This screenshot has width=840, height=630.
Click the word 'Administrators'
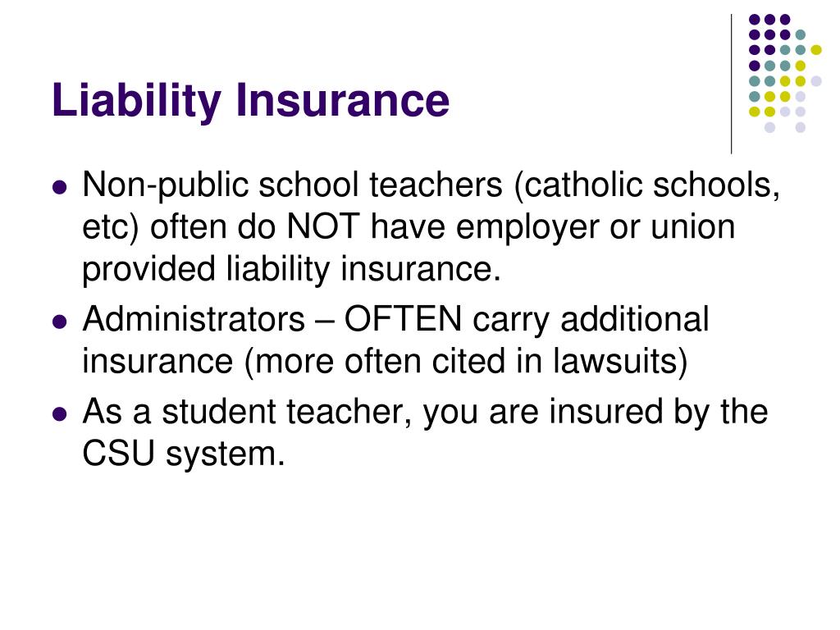(x=194, y=319)
